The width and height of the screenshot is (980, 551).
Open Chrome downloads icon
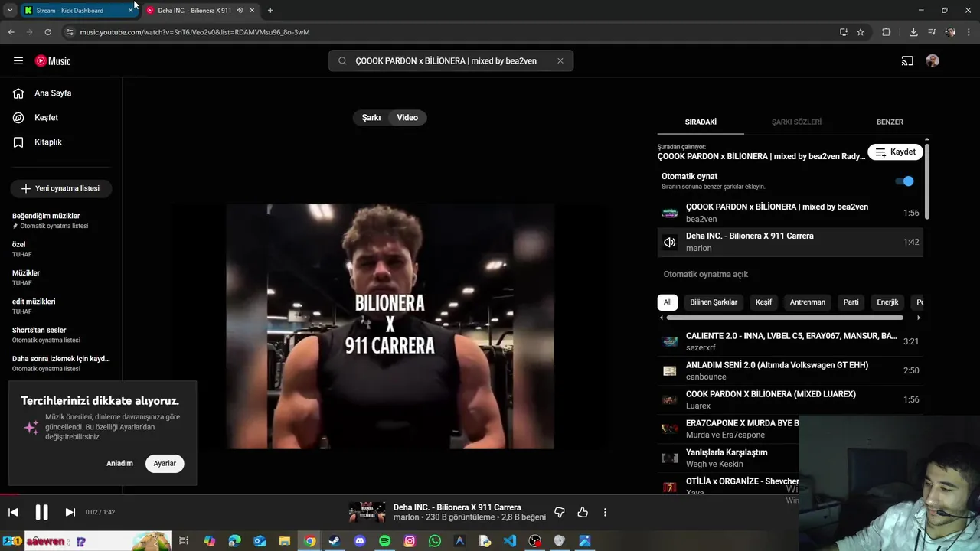[x=913, y=32]
